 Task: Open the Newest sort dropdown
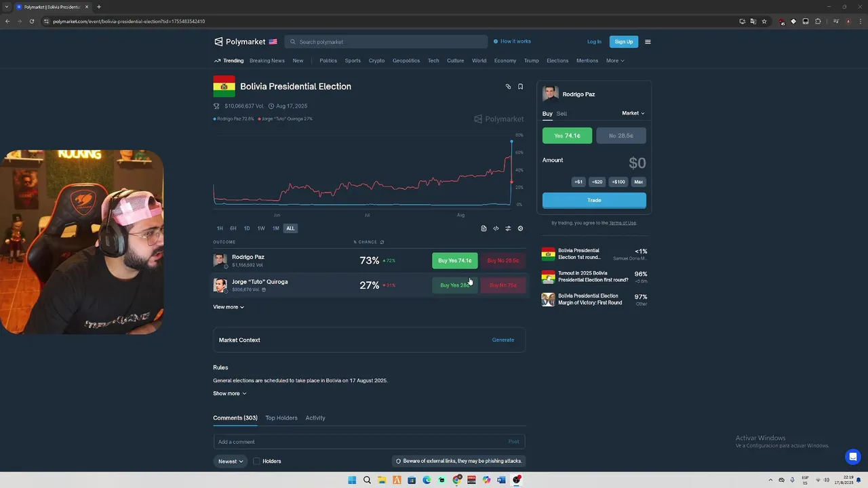(231, 461)
